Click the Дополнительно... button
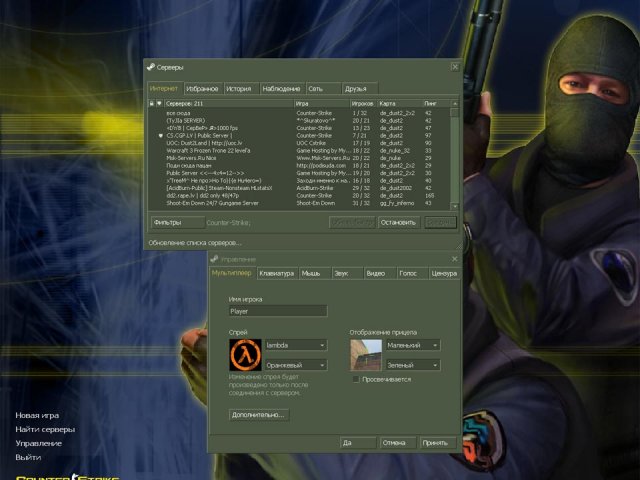 (258, 415)
